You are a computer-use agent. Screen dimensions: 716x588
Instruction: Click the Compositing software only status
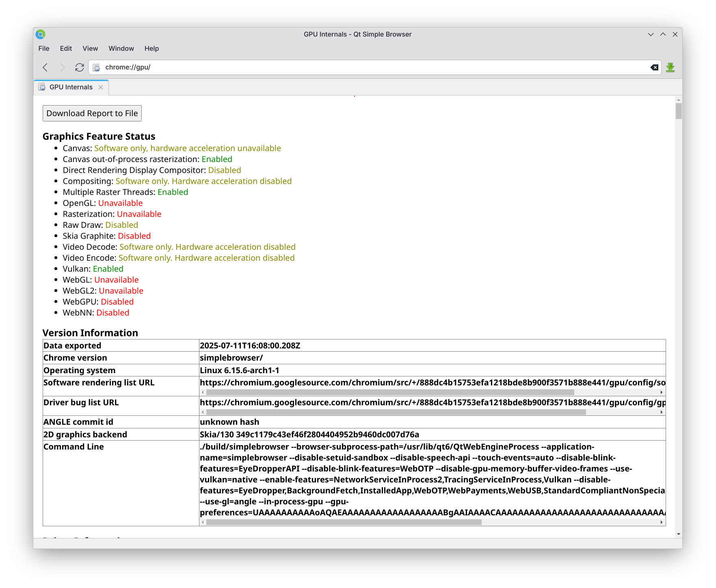(x=203, y=181)
